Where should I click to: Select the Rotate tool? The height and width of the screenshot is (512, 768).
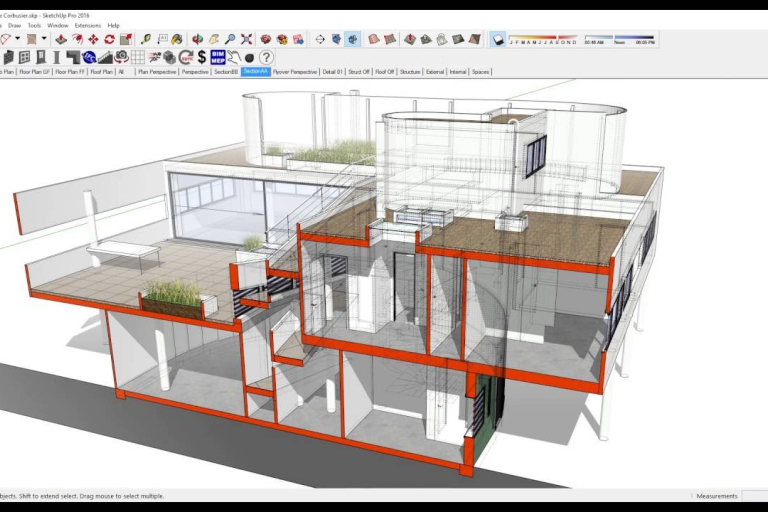pos(109,39)
